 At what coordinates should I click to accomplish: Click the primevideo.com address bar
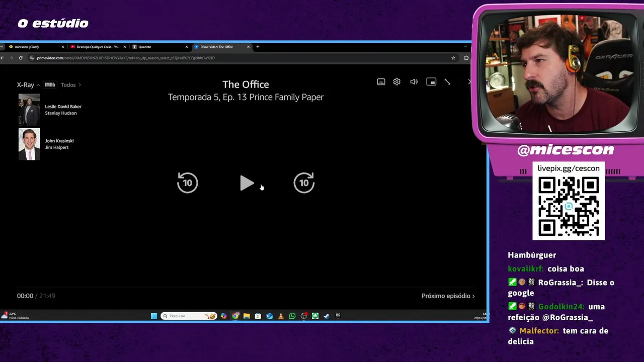(x=242, y=58)
